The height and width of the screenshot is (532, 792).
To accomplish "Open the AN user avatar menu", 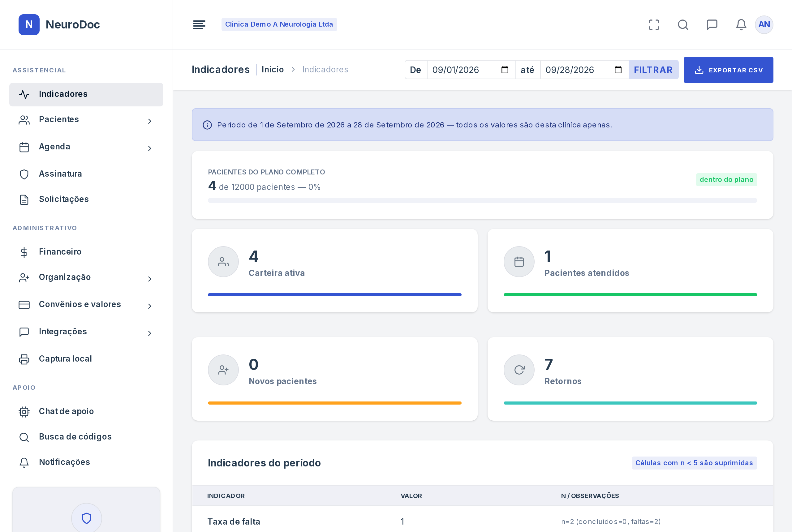I will pyautogui.click(x=764, y=24).
